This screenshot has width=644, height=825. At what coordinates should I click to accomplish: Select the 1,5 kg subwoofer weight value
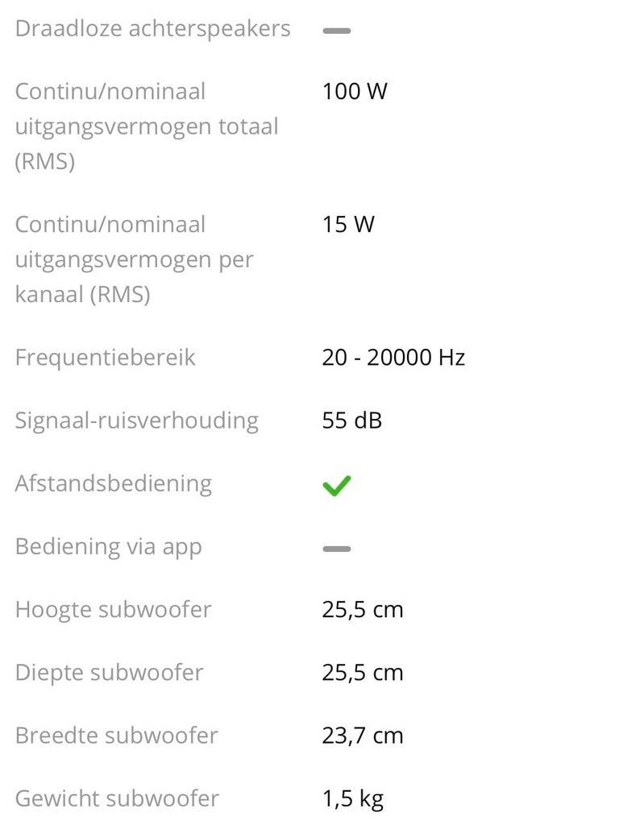tap(352, 798)
